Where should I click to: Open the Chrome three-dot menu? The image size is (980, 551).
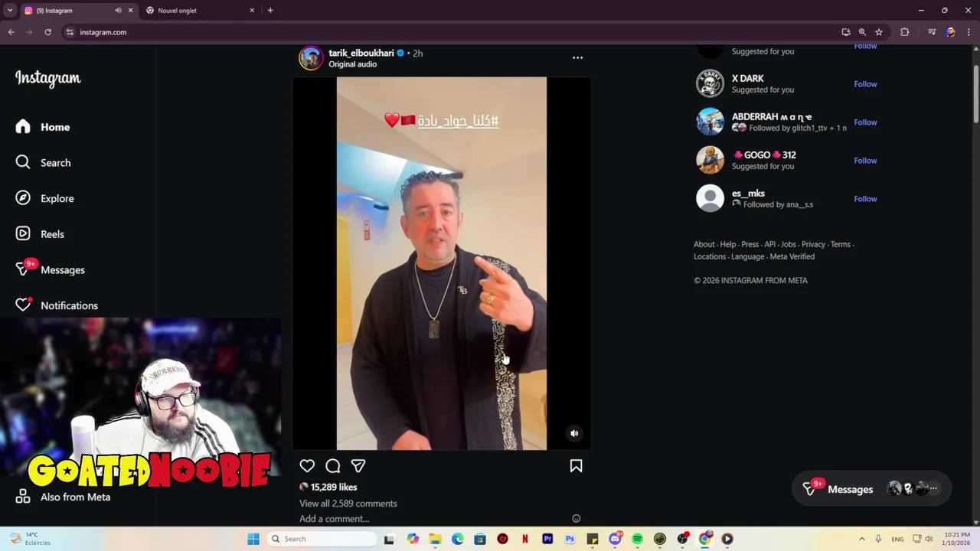click(x=969, y=32)
